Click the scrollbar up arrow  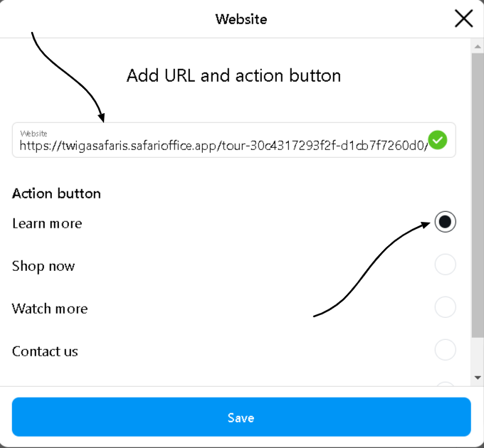[478, 46]
